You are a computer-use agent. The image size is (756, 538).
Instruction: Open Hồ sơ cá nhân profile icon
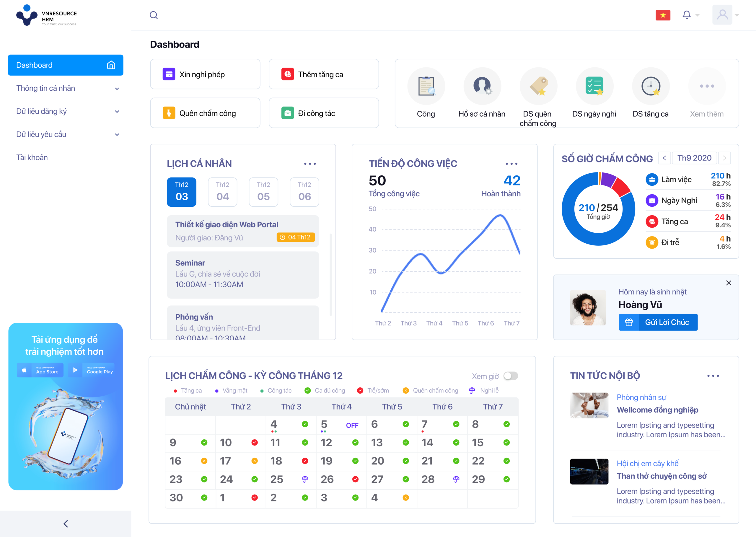[x=482, y=86]
